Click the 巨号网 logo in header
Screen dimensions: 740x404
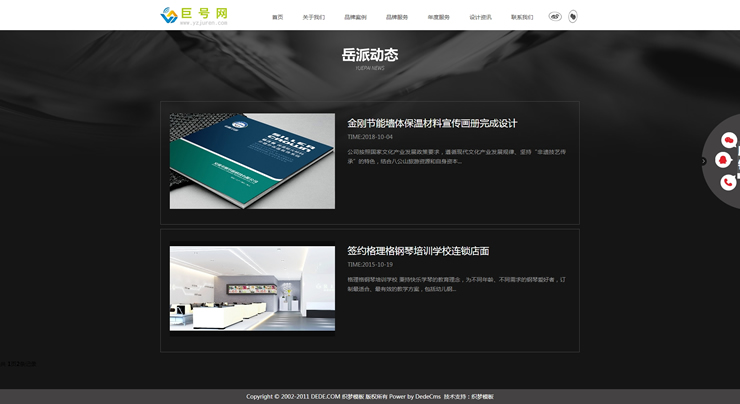[194, 15]
